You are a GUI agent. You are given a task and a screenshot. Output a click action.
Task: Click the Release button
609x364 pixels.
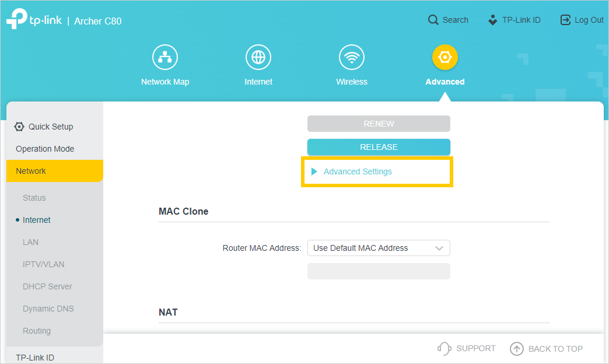(x=379, y=147)
